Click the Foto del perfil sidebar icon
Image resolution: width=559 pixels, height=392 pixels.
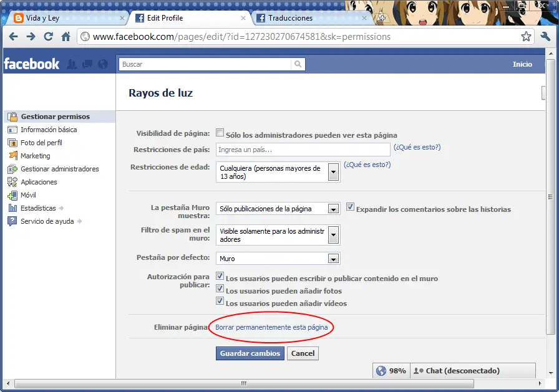pos(12,143)
